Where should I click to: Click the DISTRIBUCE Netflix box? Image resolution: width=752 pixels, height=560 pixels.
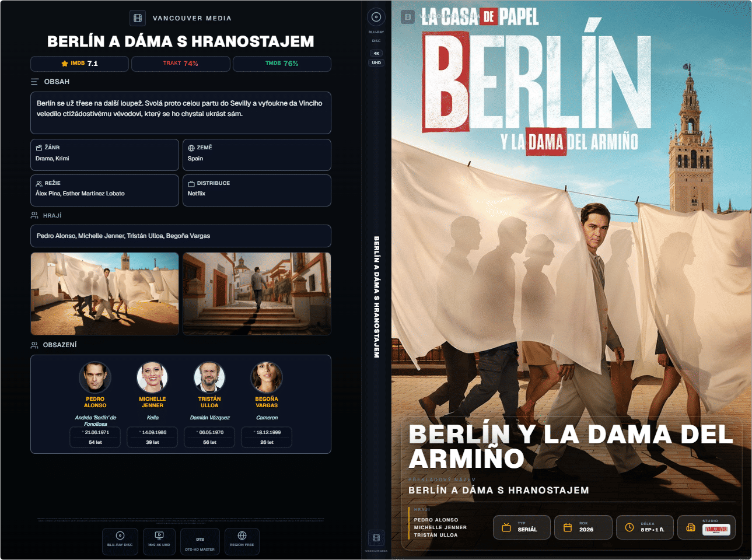click(x=257, y=190)
